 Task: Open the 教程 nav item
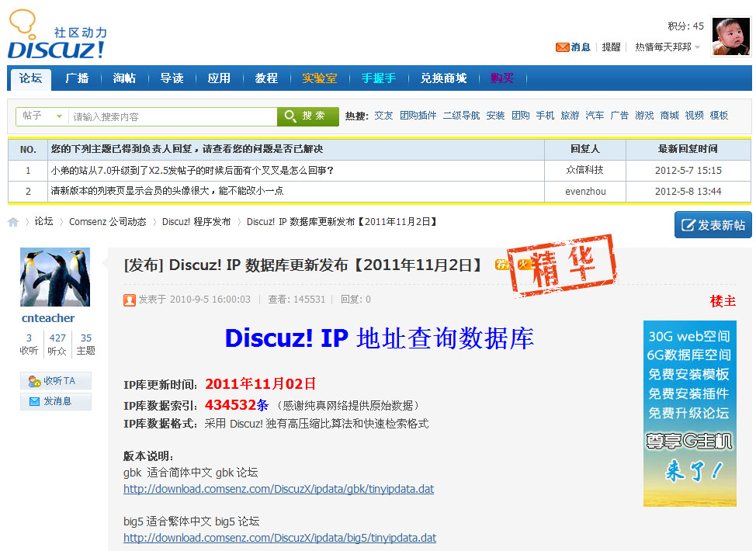click(266, 78)
